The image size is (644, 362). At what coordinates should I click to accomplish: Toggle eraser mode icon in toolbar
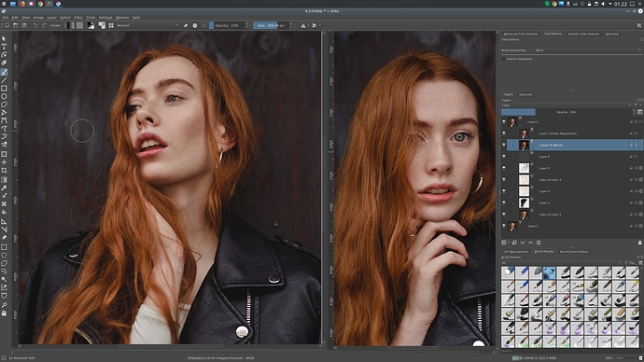coord(186,25)
